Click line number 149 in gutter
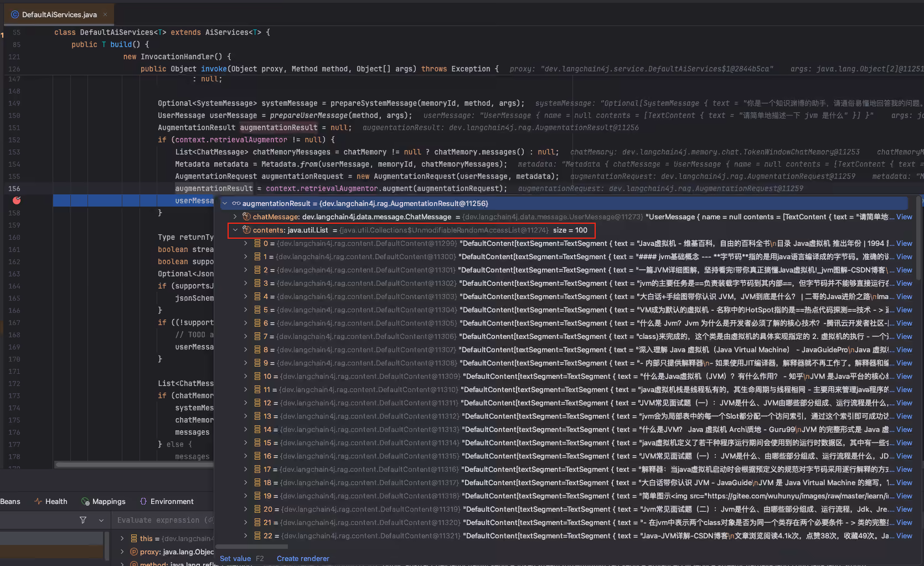924x566 pixels. pyautogui.click(x=14, y=103)
